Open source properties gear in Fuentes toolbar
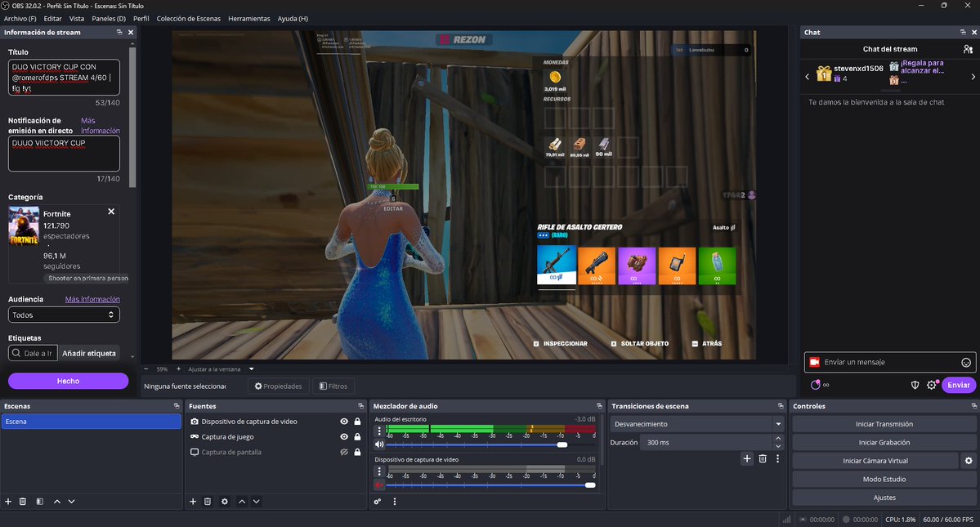This screenshot has width=980, height=527. pos(225,502)
